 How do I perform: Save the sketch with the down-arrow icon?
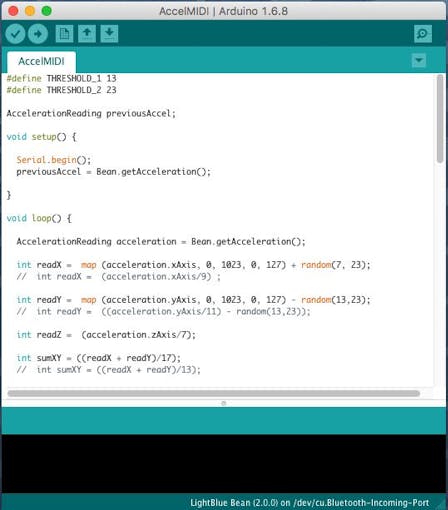tap(109, 34)
